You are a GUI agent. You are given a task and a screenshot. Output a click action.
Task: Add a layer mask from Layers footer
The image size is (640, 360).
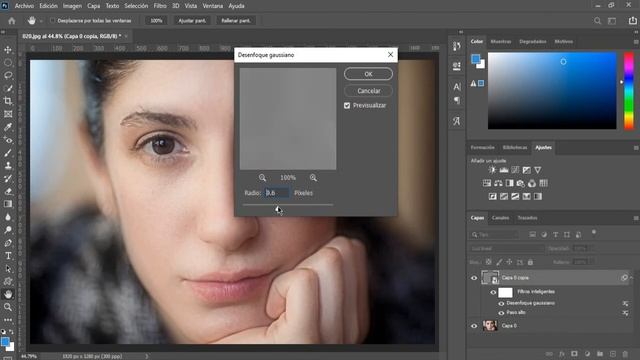click(574, 354)
